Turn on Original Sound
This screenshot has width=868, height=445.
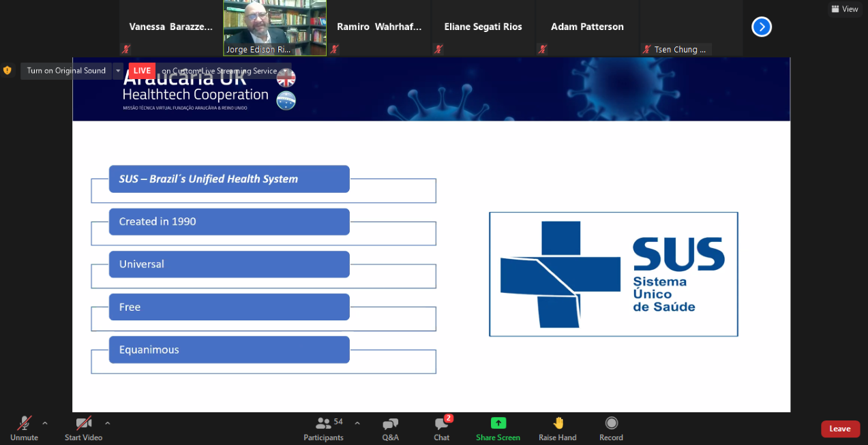point(66,71)
